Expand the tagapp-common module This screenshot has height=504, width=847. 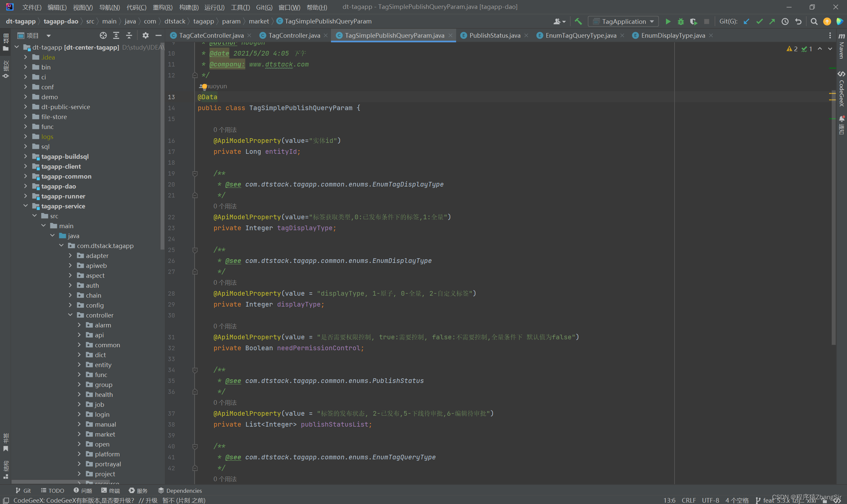(x=25, y=176)
